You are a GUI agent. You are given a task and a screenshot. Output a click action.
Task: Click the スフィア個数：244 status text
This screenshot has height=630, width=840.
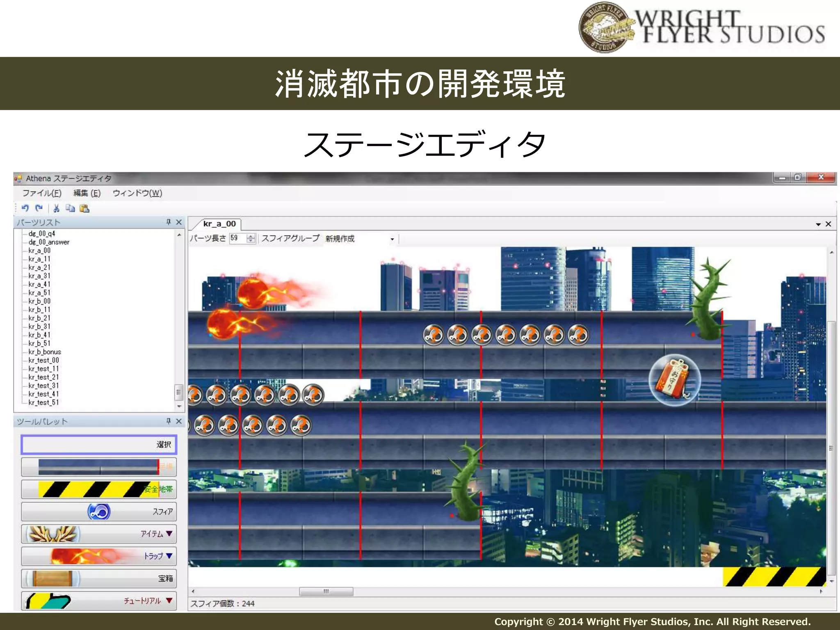click(x=223, y=604)
